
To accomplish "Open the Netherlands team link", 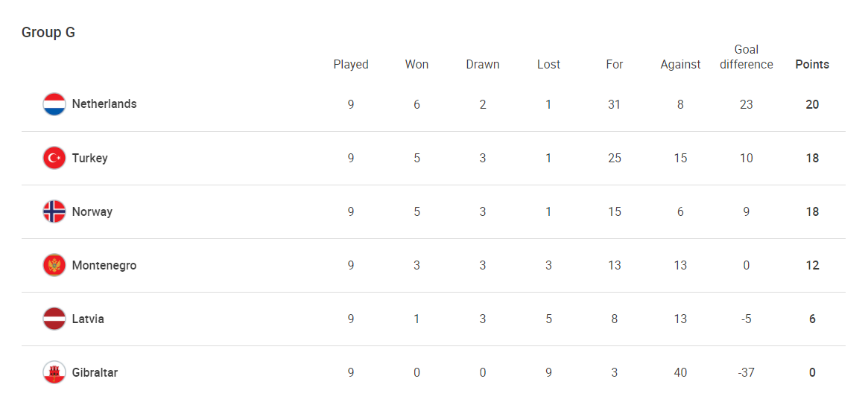I will [x=104, y=104].
